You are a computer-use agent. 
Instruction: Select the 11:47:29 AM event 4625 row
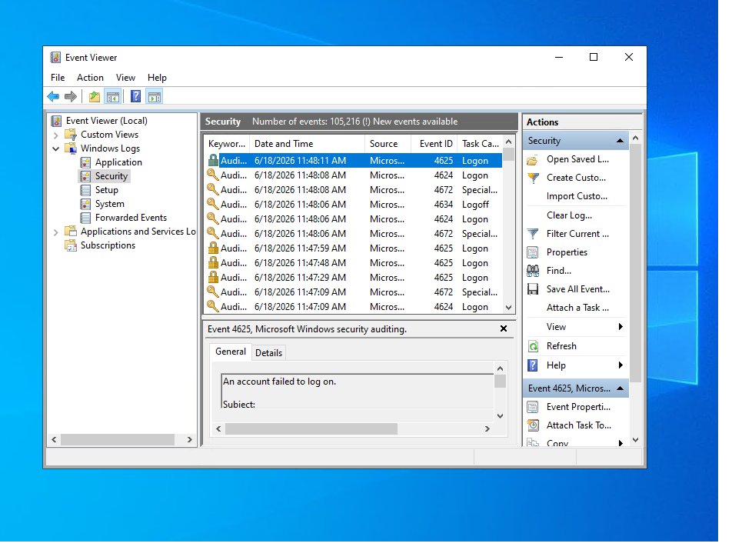click(354, 278)
